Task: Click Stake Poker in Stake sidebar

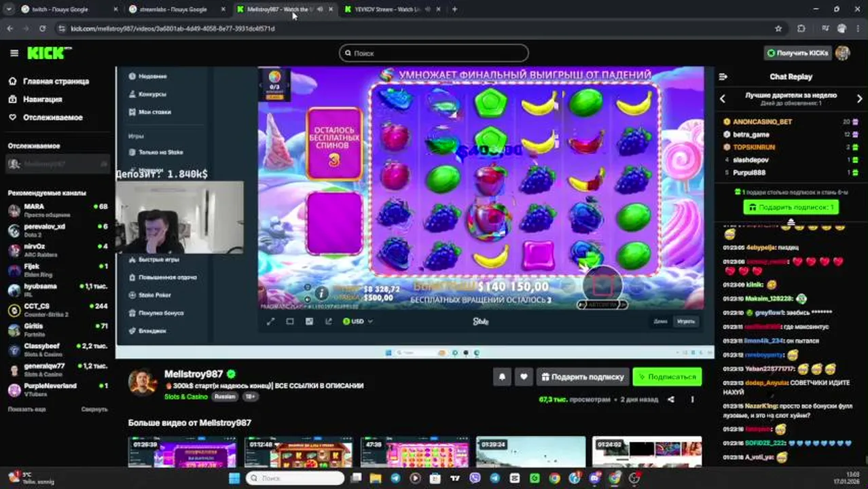Action: tap(150, 295)
